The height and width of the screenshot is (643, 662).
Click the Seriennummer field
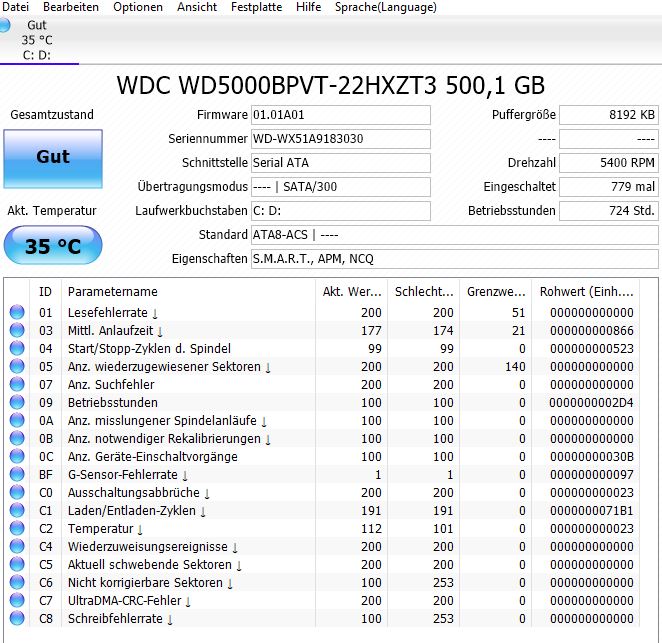click(341, 139)
